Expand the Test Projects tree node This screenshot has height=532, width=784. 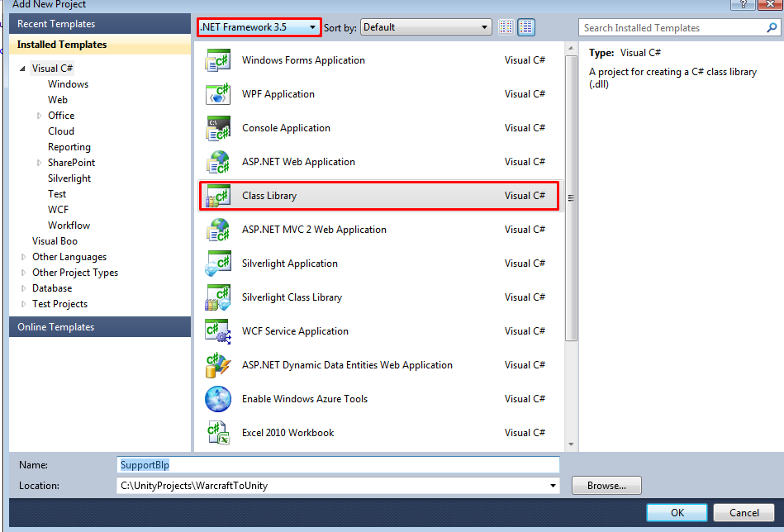pyautogui.click(x=23, y=304)
